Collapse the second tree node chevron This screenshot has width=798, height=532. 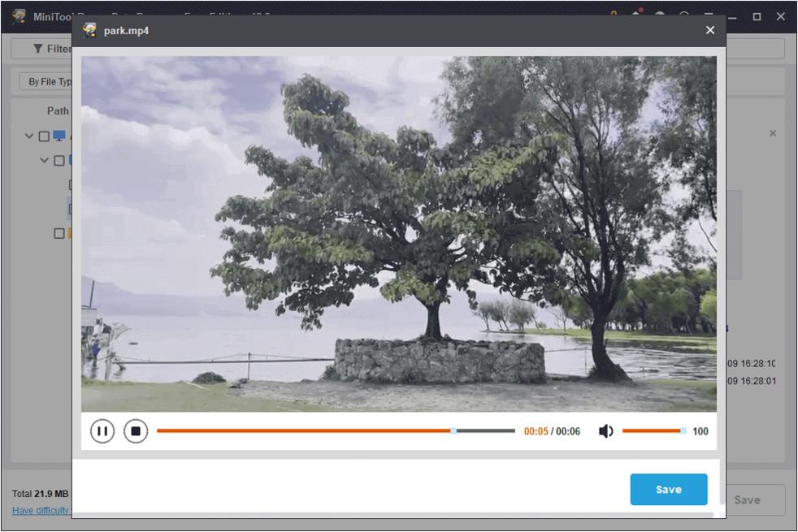point(44,160)
